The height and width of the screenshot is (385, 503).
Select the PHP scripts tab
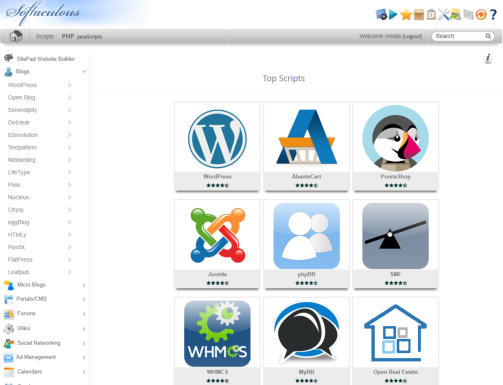coord(68,36)
